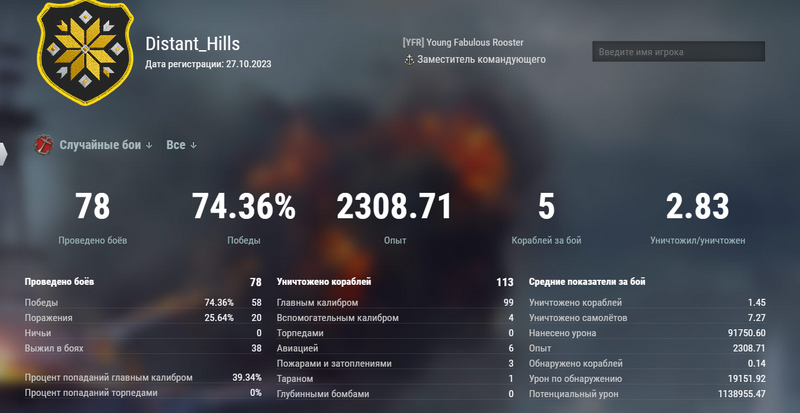Click the arrow next to Случайные бои
Viewport: 800px width, 413px height.
[149, 146]
